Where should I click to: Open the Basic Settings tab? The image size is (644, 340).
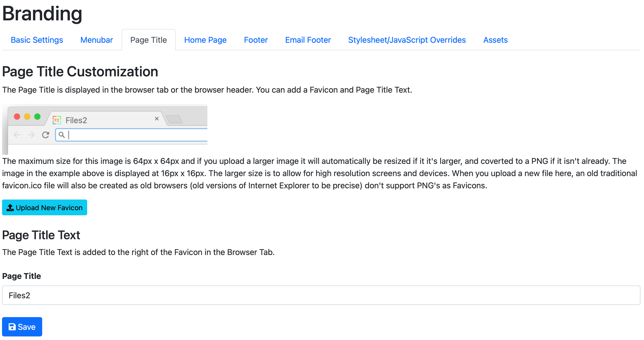(x=37, y=40)
